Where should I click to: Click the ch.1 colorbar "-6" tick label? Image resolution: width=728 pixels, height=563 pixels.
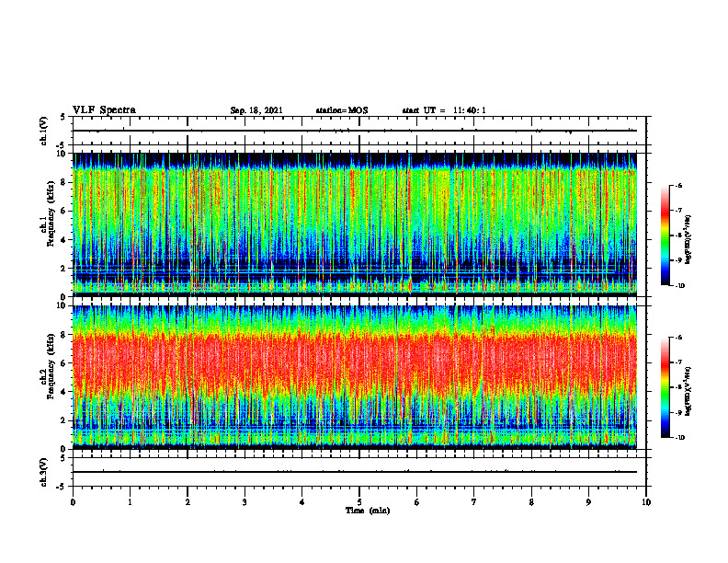[679, 185]
